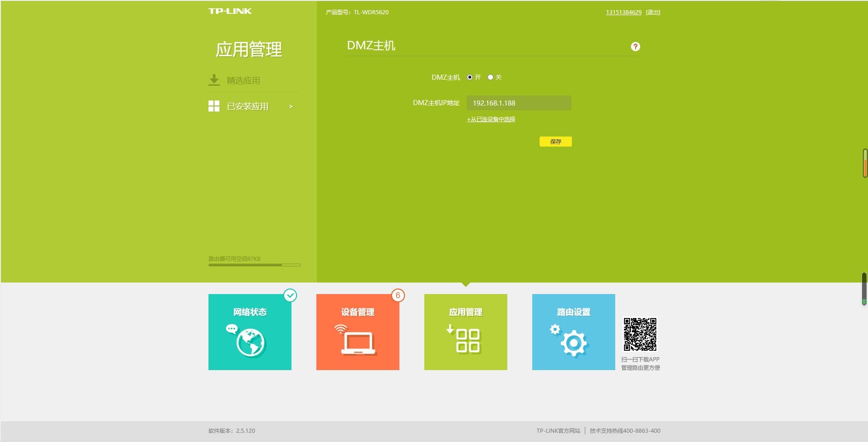
Task: Click the DMZ主机IP地址 label
Action: (436, 103)
